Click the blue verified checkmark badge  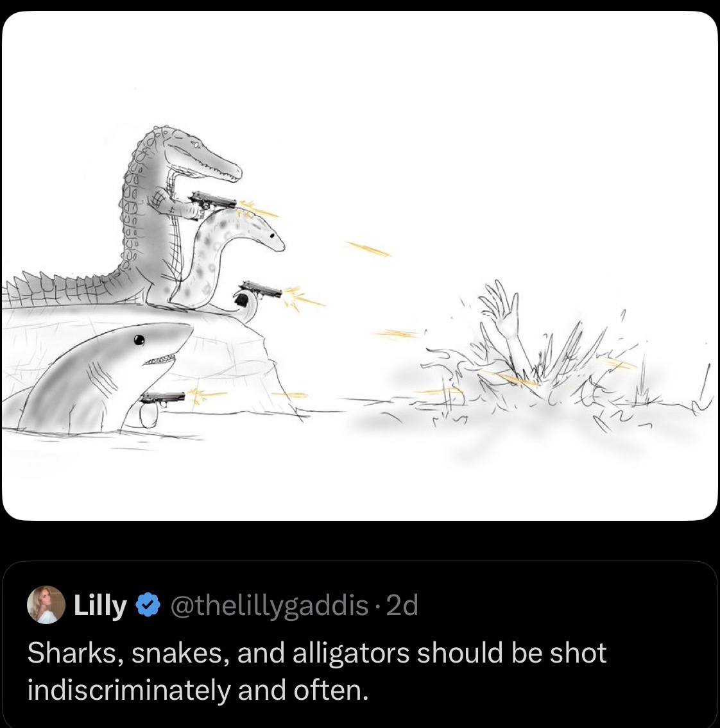[x=146, y=604]
